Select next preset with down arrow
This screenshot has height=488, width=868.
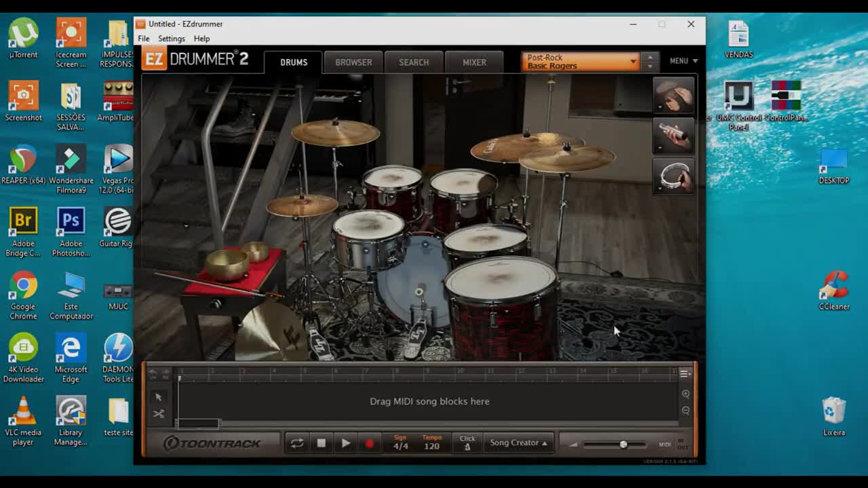coord(650,66)
